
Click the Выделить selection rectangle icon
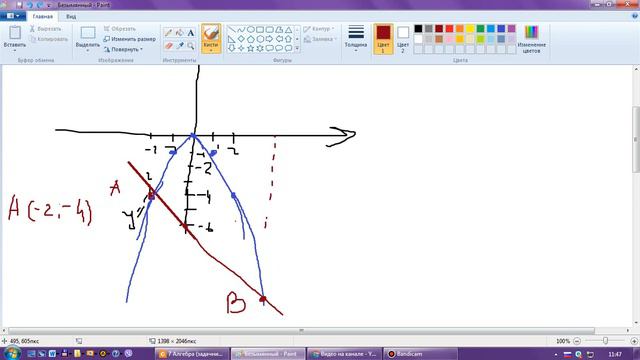tap(88, 33)
